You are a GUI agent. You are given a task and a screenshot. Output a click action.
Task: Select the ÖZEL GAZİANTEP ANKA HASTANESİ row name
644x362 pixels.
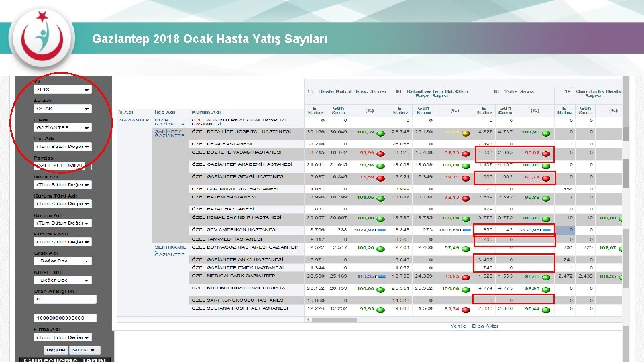(x=237, y=259)
